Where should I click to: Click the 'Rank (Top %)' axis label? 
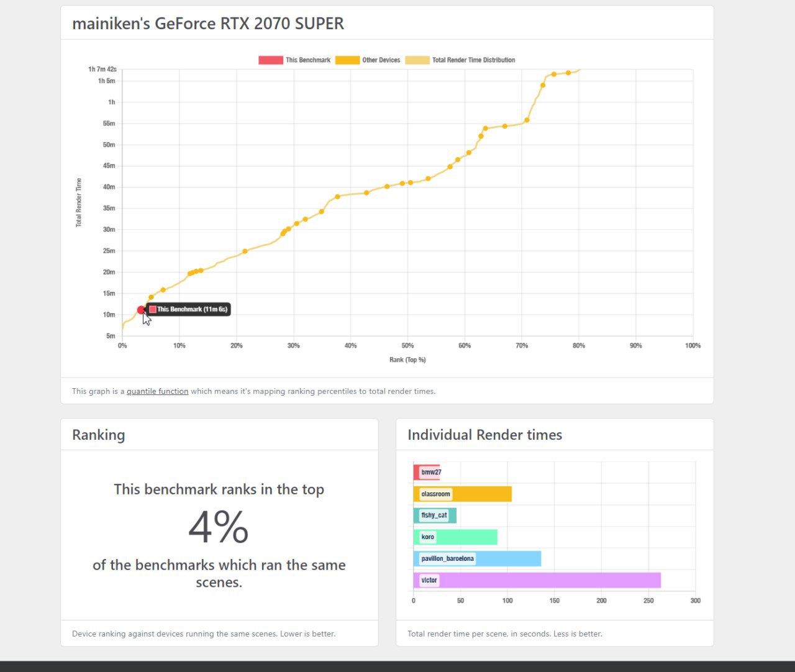click(x=407, y=360)
